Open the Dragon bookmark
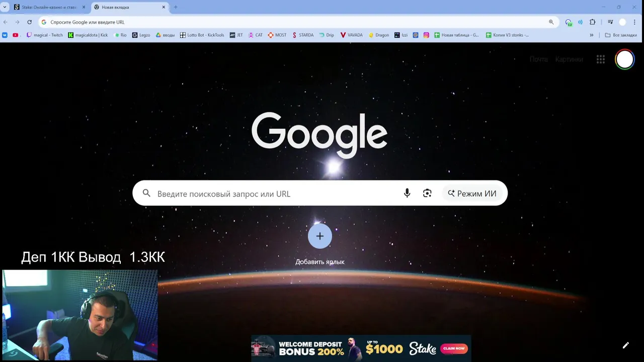Screen dimensions: 644x362 tap(379, 35)
